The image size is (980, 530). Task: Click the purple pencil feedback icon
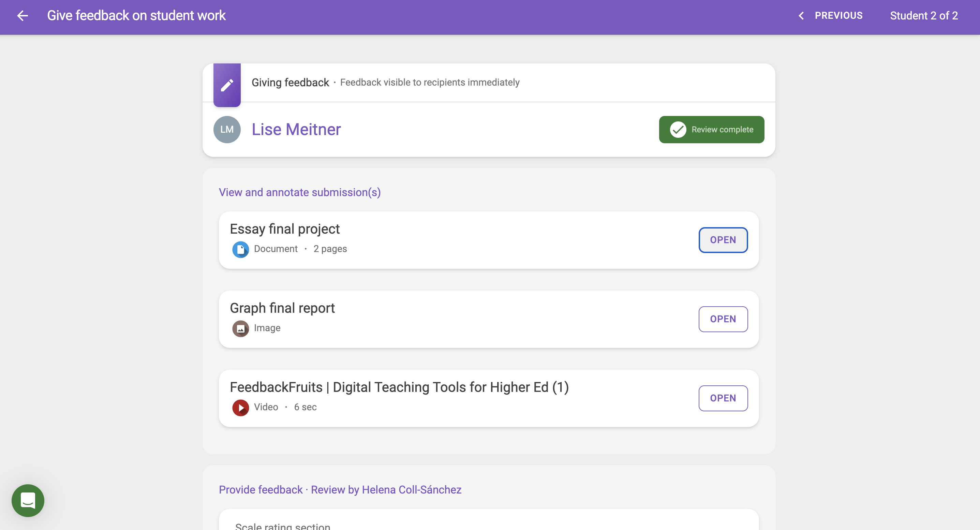[227, 85]
